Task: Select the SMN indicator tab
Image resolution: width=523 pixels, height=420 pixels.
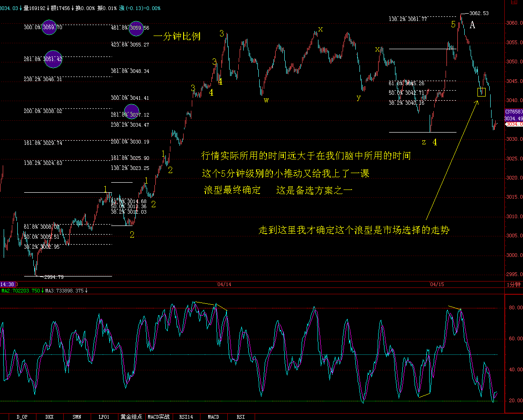Action: click(x=77, y=416)
